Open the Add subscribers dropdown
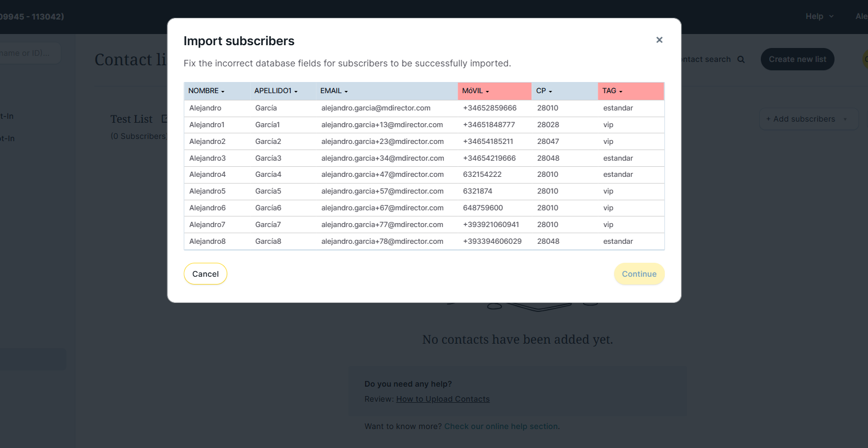 (x=807, y=119)
